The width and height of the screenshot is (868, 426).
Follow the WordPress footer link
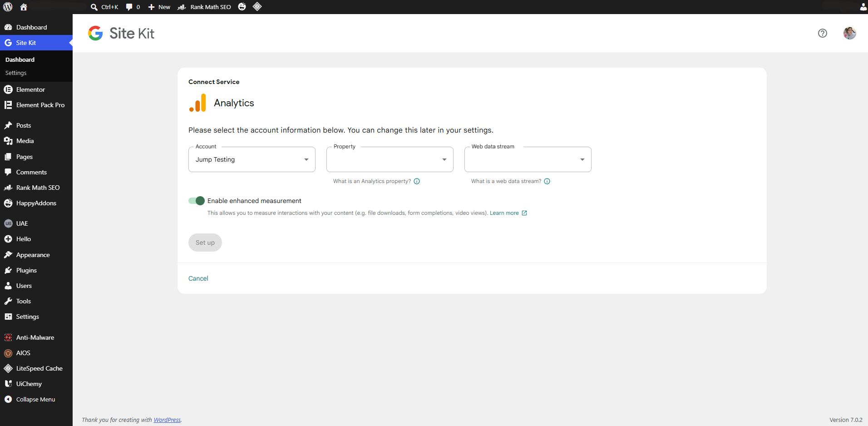[x=167, y=420]
